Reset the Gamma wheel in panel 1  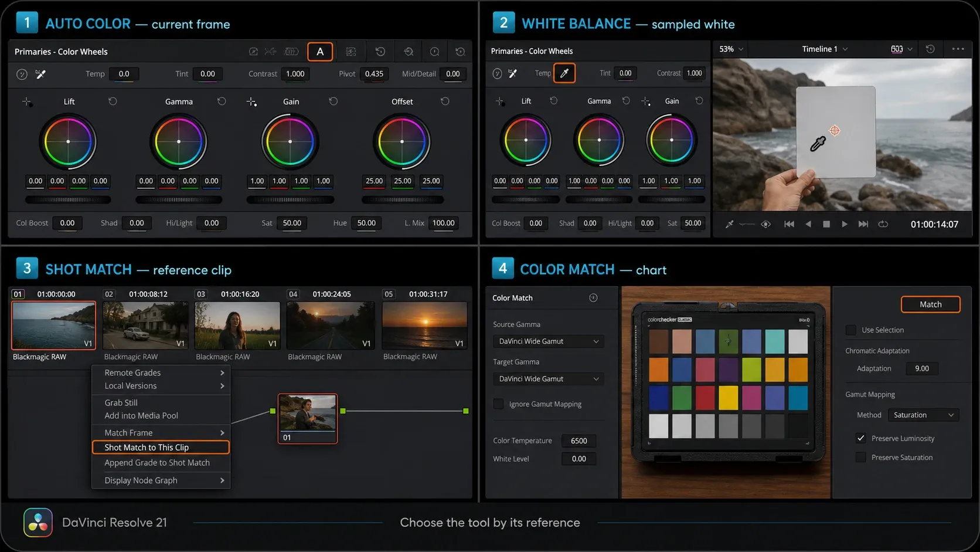[222, 101]
